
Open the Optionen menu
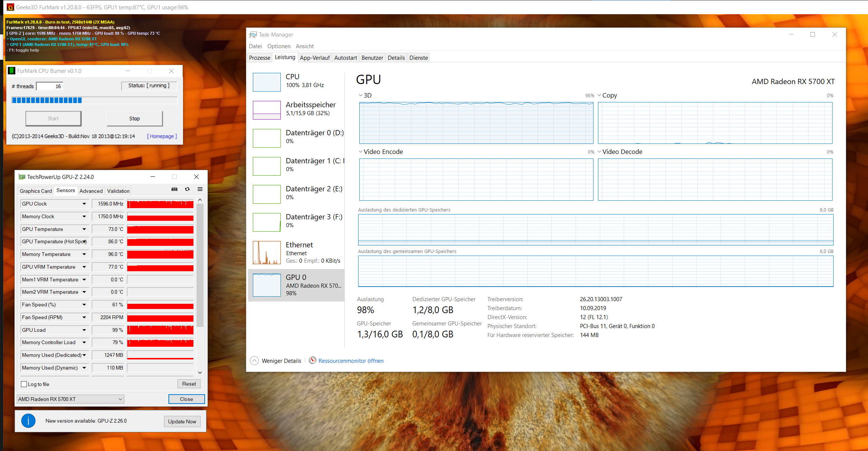[x=279, y=46]
